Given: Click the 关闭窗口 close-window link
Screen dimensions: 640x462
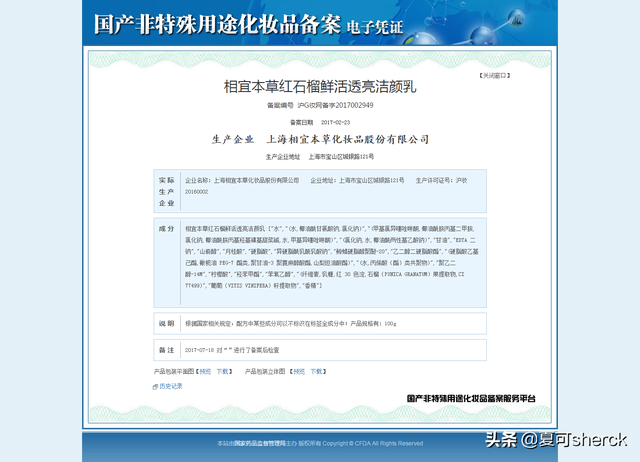Looking at the screenshot, I should coord(495,76).
